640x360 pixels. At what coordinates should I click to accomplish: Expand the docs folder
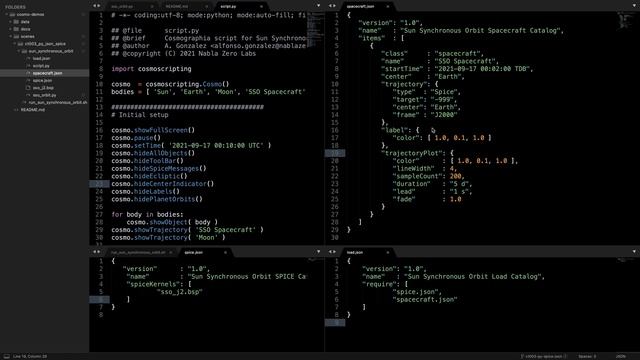tap(11, 29)
